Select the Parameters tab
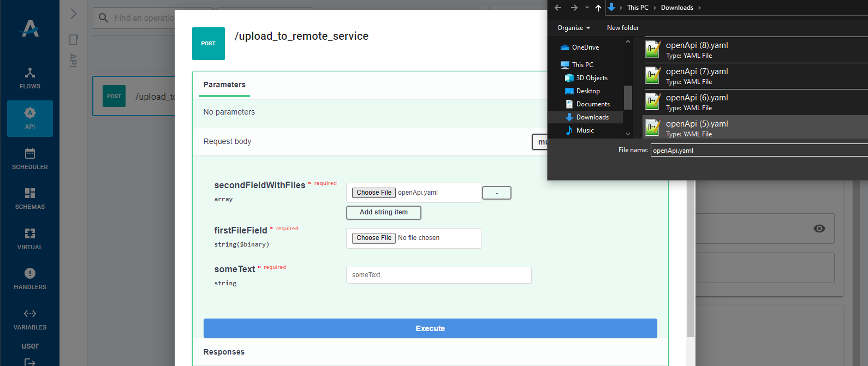 point(224,85)
